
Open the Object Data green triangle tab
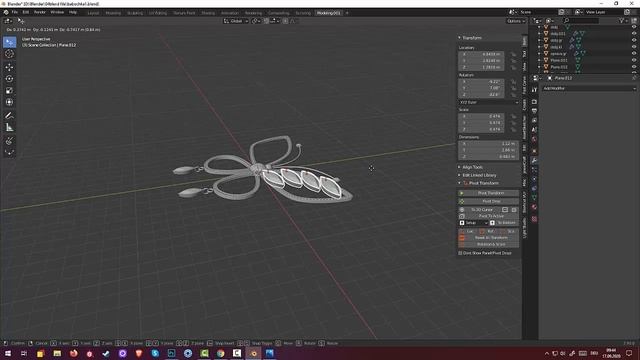[534, 198]
